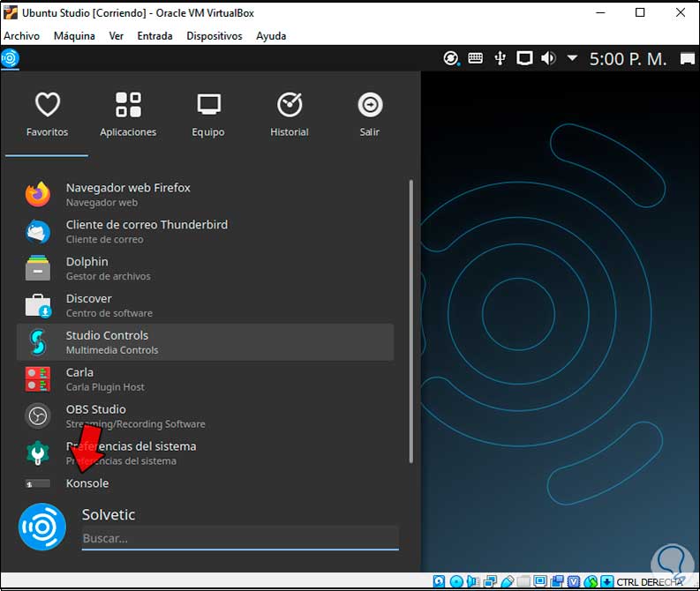Open the Ayuda menu

click(x=271, y=36)
